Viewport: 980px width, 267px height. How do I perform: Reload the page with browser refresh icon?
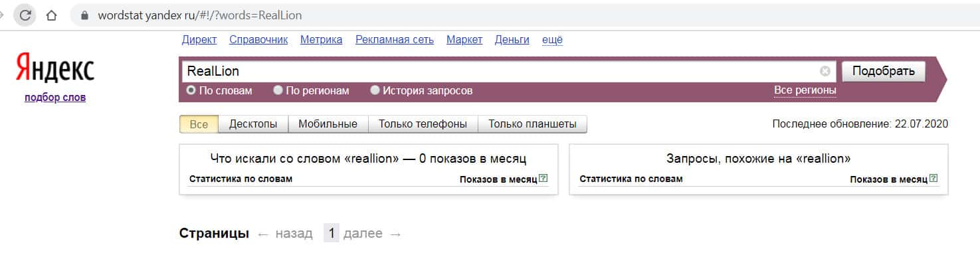click(25, 15)
